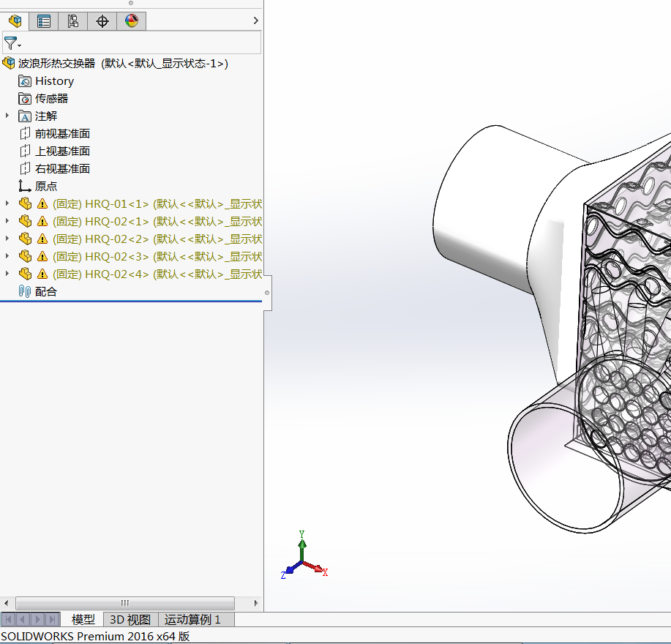Click the funnel filter icon

coord(11,43)
